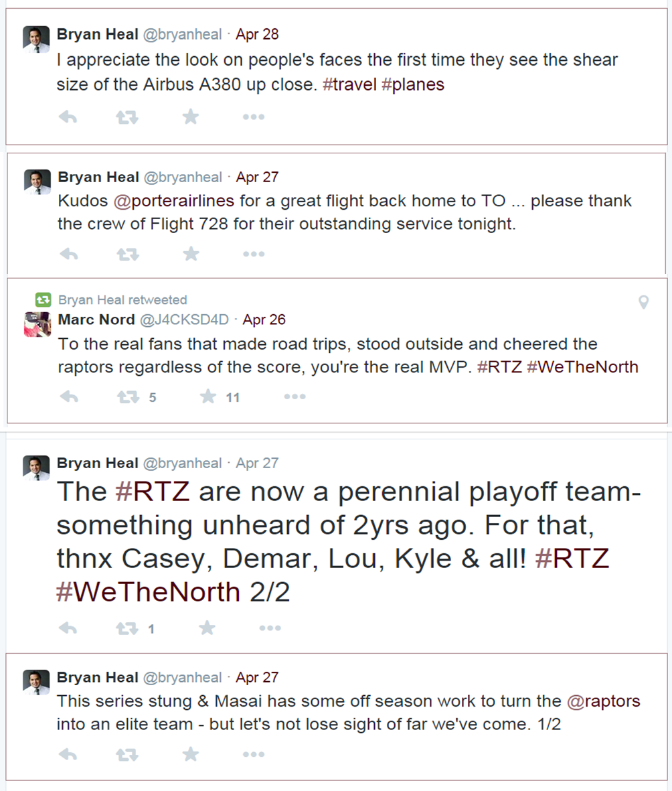Open Marc Nord's profile avatar
Viewport: 672px width, 791px height.
tap(37, 324)
